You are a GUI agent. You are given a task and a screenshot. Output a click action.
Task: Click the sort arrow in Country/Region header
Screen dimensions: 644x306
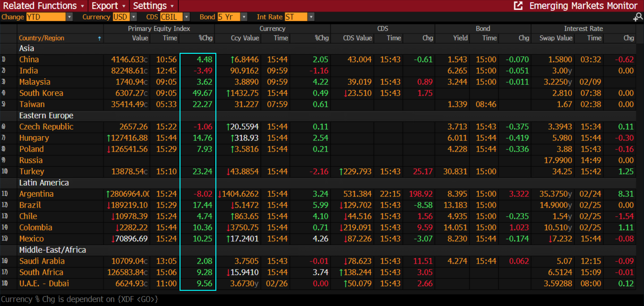click(x=99, y=38)
